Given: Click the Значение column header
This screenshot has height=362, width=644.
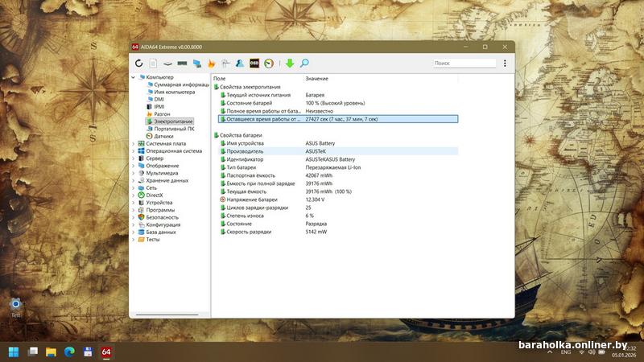Looking at the screenshot, I should pyautogui.click(x=317, y=78).
